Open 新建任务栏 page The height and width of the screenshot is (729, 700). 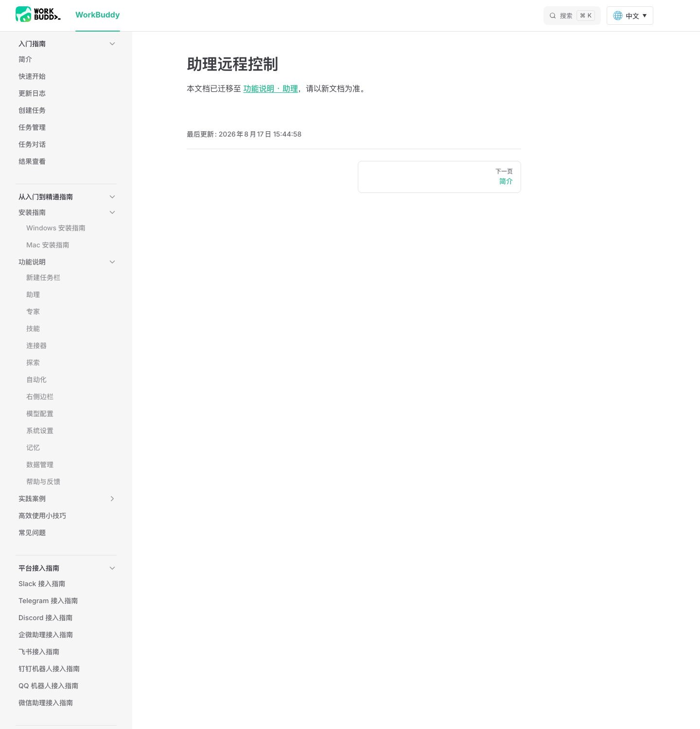tap(43, 278)
